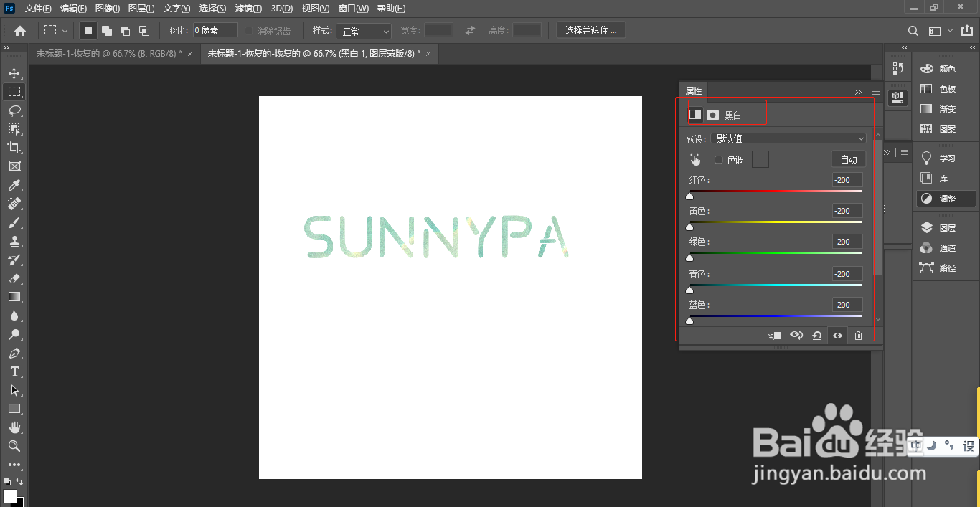The width and height of the screenshot is (980, 507).
Task: Switch to first document tab (B, RGB/8)
Action: (109, 54)
